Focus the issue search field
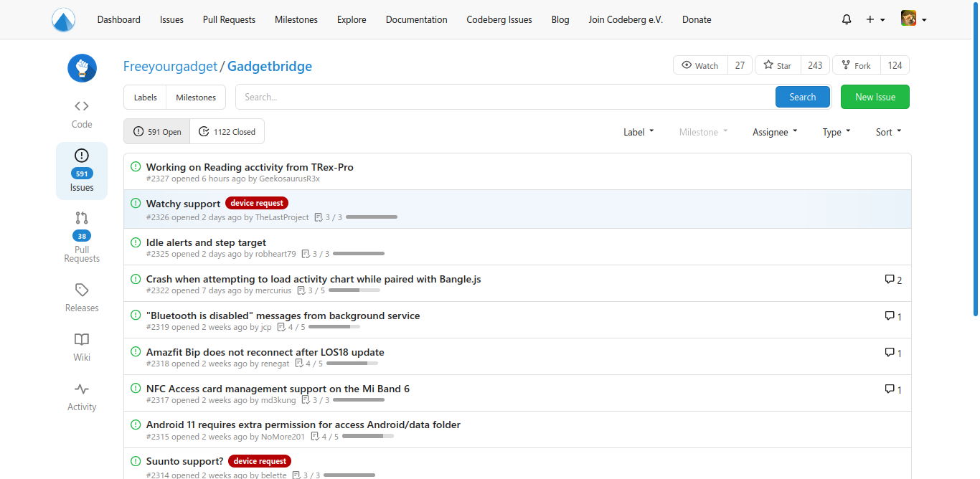The image size is (980, 479). [x=505, y=97]
